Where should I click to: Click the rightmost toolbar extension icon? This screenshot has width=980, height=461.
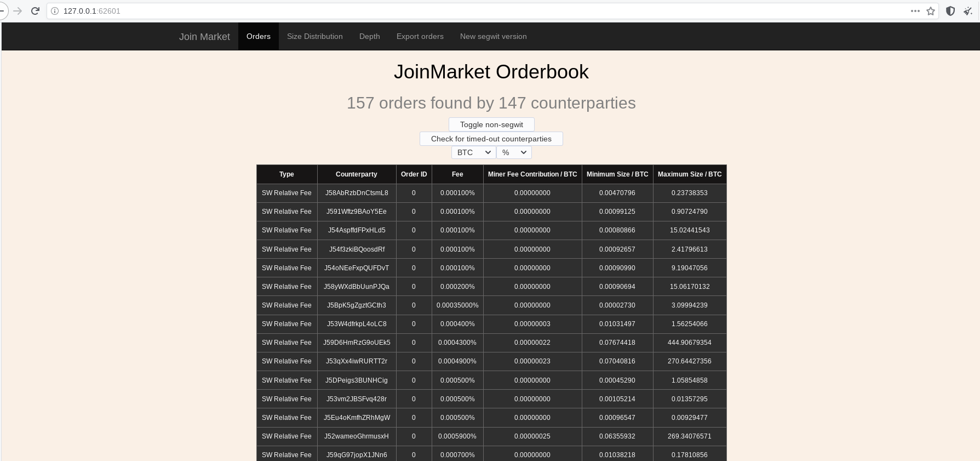tap(968, 11)
